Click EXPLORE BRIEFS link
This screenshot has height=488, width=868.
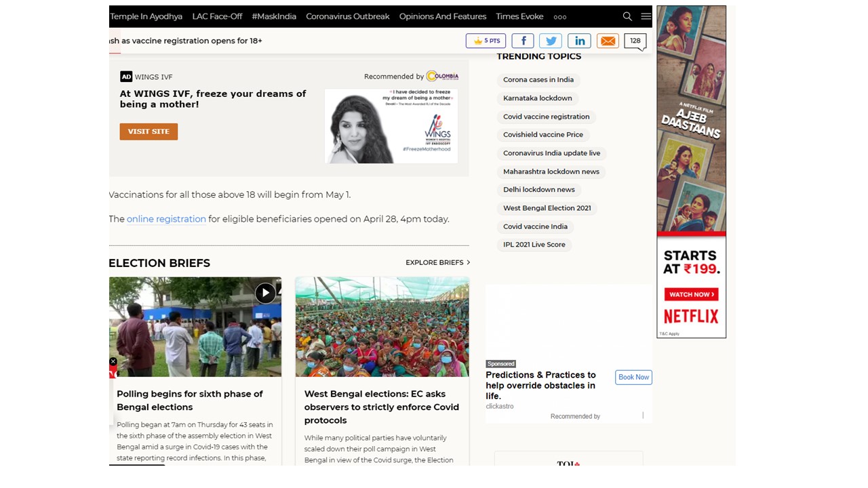click(x=435, y=262)
